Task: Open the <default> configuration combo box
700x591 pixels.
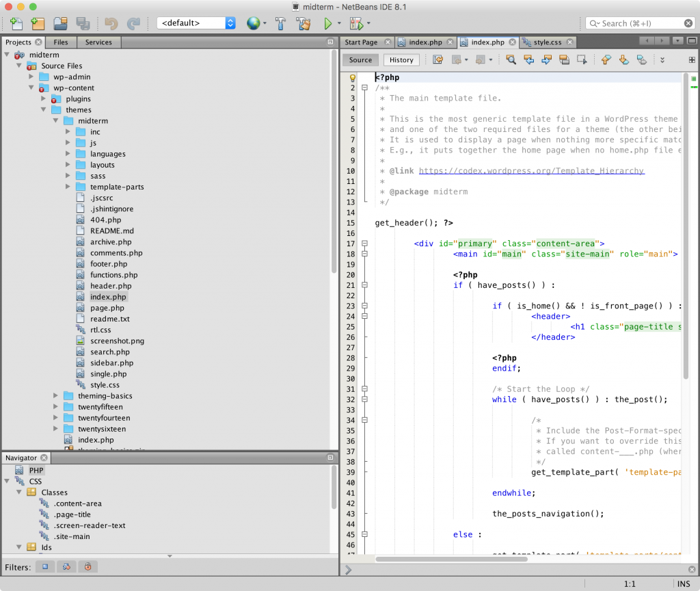Action: click(196, 23)
